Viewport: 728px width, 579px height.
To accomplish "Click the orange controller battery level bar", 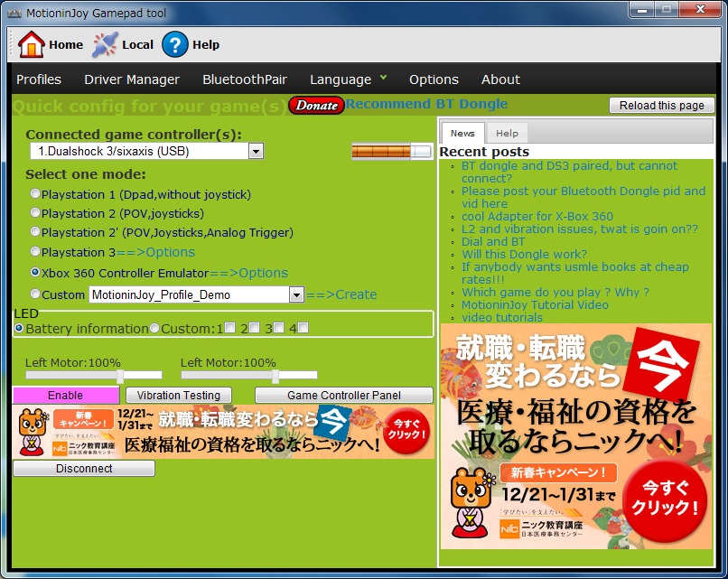I will click(392, 151).
